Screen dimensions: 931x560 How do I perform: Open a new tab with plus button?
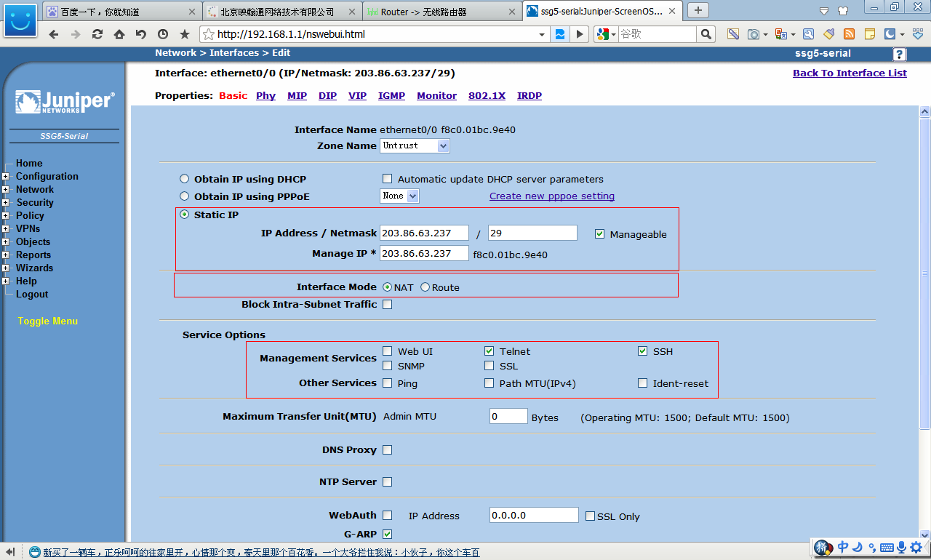coord(698,10)
